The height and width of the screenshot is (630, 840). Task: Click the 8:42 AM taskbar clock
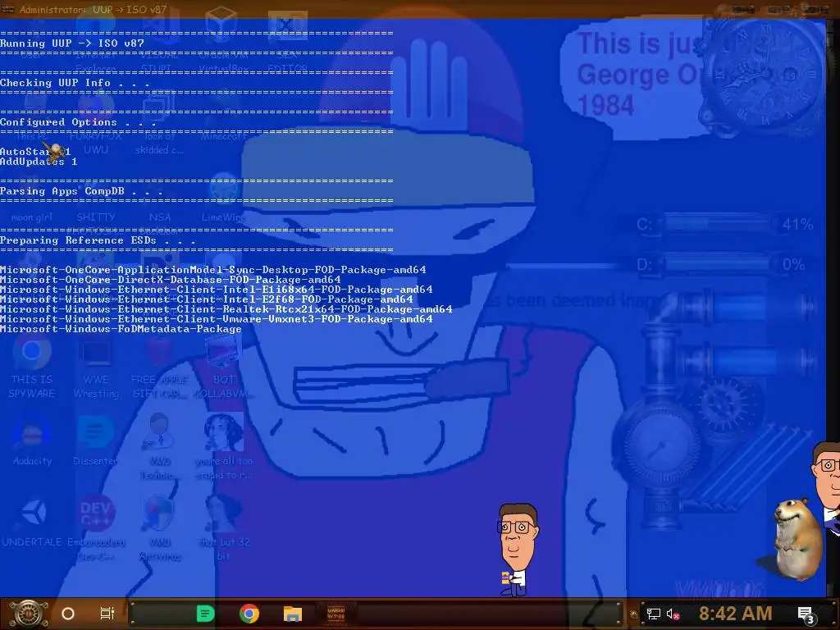click(735, 614)
